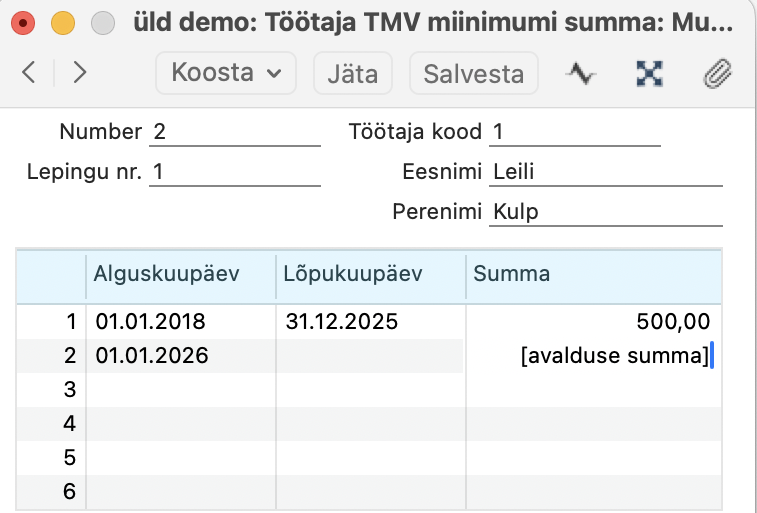757x513 pixels.
Task: Go to the previous record arrow
Action: coord(28,72)
